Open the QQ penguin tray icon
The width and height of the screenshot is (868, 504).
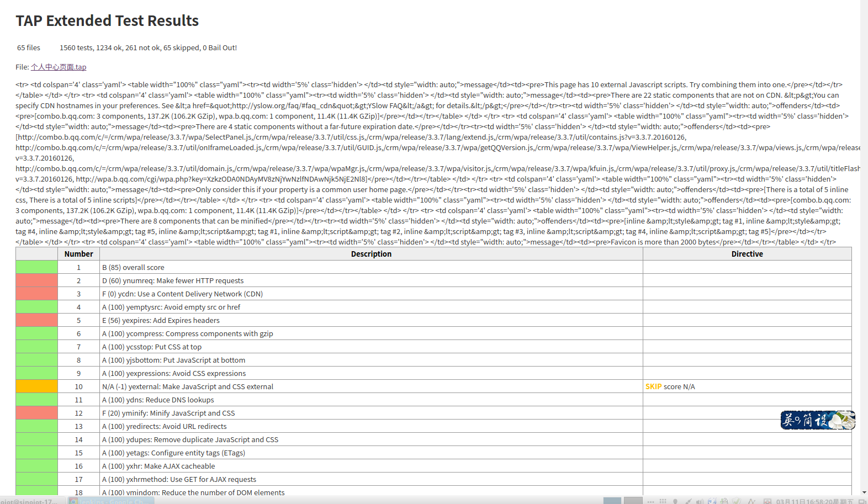[724, 501]
